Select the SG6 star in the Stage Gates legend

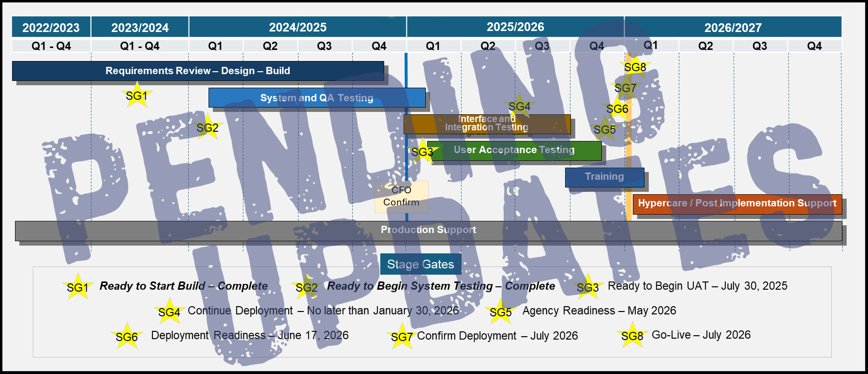[127, 336]
